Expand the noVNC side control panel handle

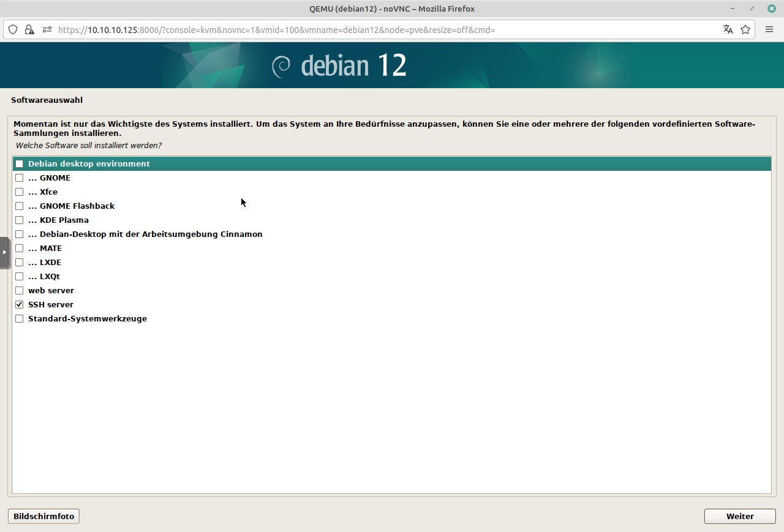tap(5, 252)
